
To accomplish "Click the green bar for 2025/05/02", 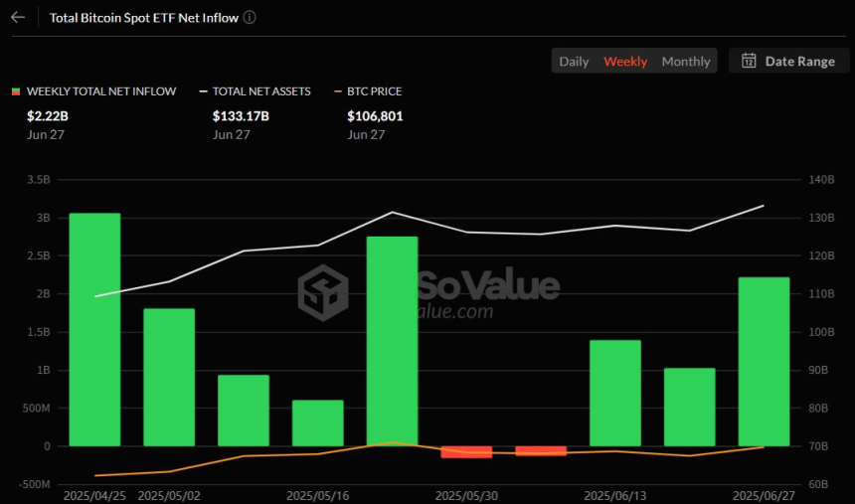I will coord(169,377).
